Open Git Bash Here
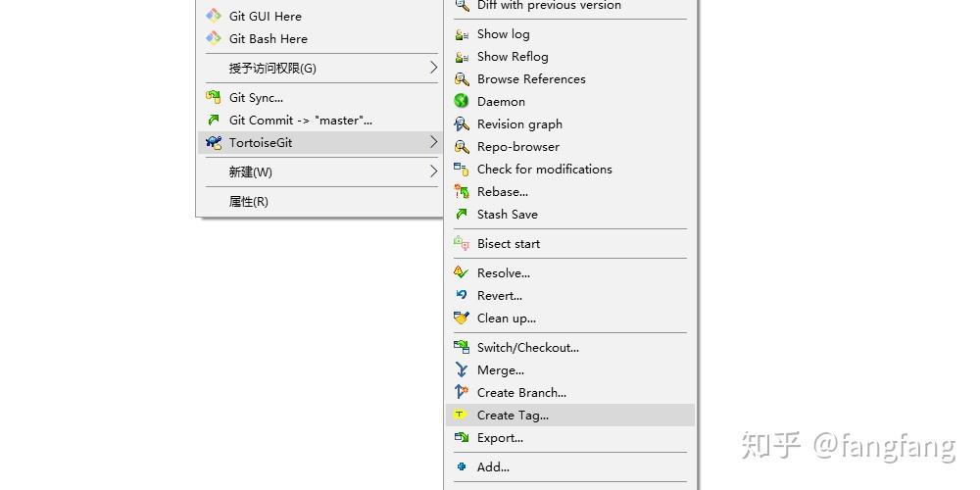This screenshot has height=490, width=980. click(268, 39)
